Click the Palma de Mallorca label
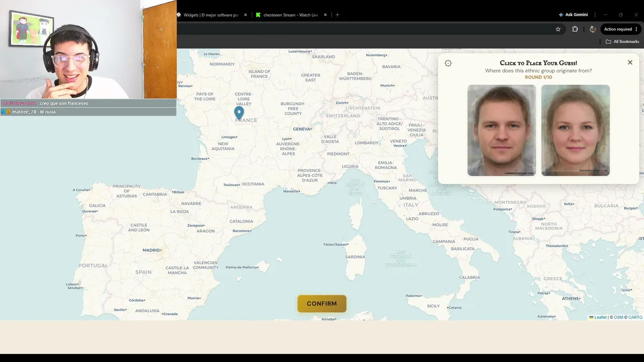Screen dimensions: 644x362 242,267
